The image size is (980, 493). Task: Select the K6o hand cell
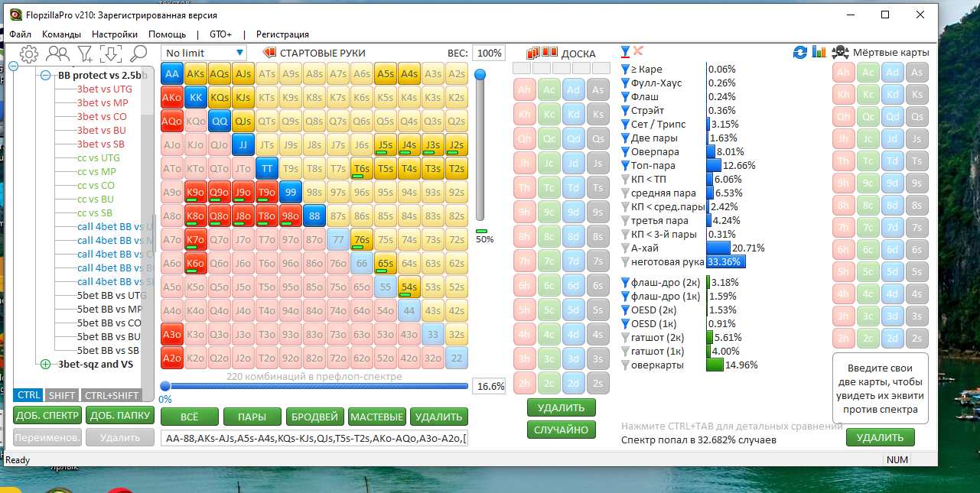197,263
